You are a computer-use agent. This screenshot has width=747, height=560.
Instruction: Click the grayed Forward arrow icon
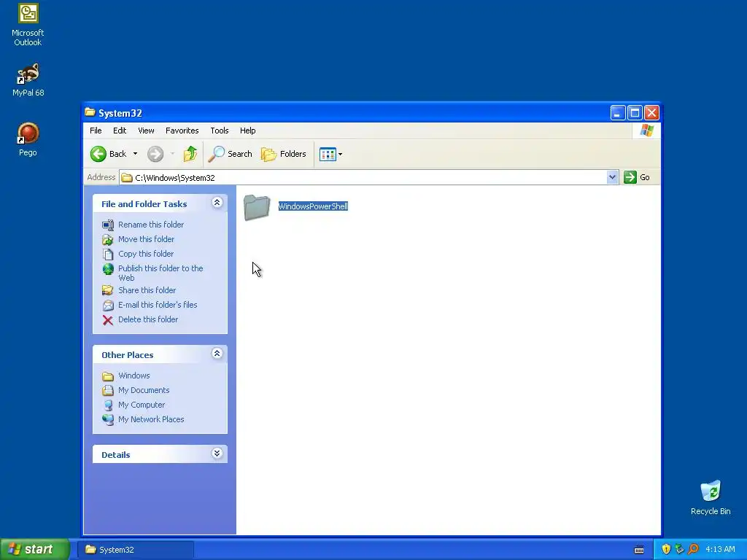pos(155,154)
